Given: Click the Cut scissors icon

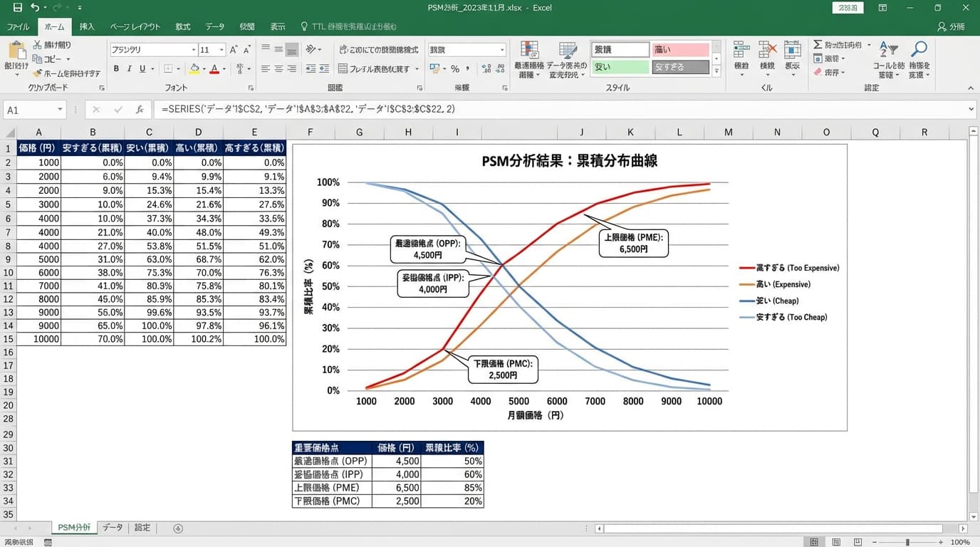Looking at the screenshot, I should pos(38,45).
